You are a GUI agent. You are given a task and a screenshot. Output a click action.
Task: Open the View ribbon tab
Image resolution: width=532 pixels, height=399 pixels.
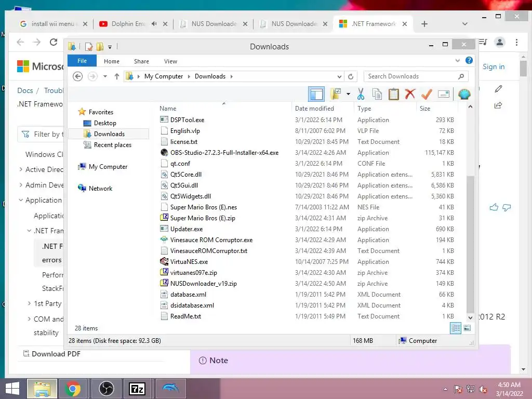pyautogui.click(x=170, y=61)
